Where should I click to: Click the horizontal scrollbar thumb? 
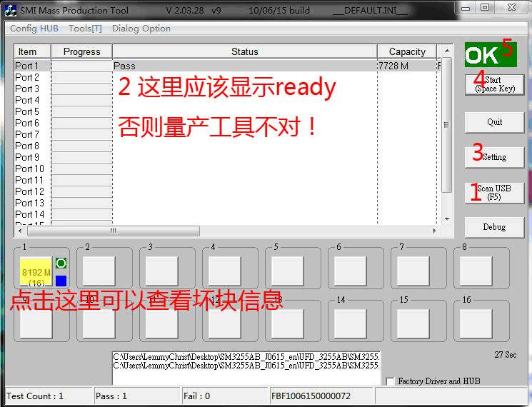coord(114,231)
